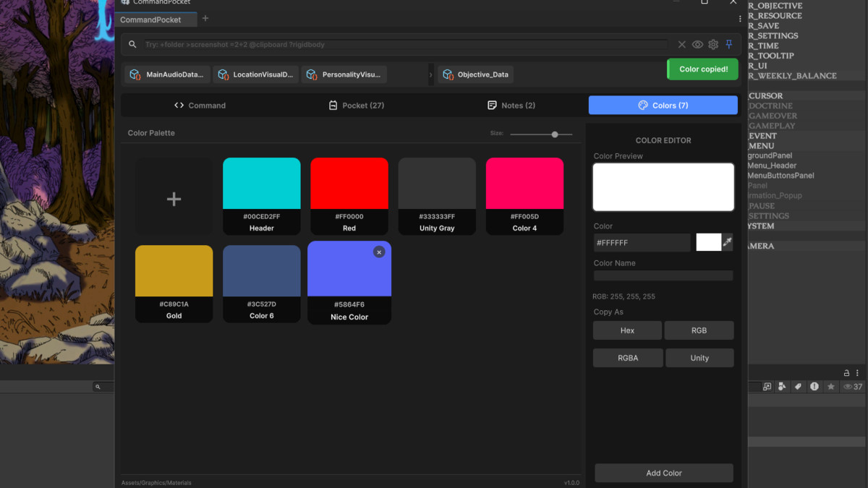Click the tag label icon in the project browser
Screen dimensions: 868x488
point(798,386)
